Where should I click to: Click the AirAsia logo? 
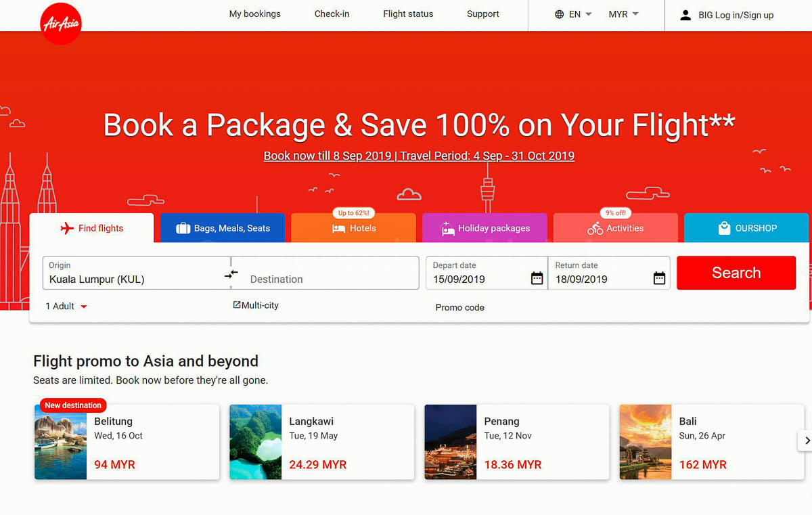61,24
